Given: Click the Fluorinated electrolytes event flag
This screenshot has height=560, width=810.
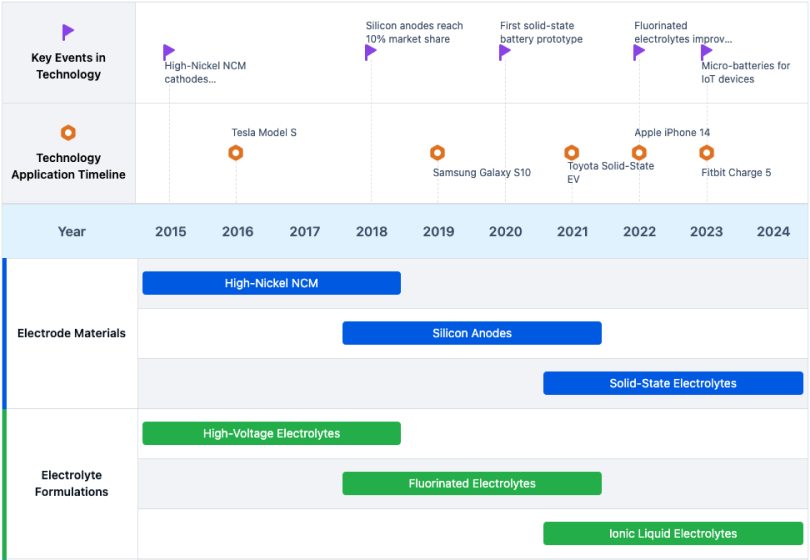Looking at the screenshot, I should [x=639, y=52].
